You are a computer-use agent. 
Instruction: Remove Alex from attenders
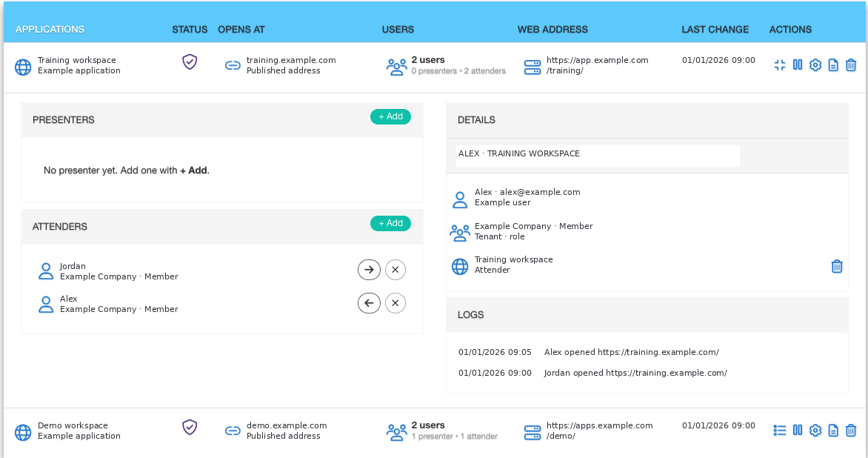click(395, 303)
